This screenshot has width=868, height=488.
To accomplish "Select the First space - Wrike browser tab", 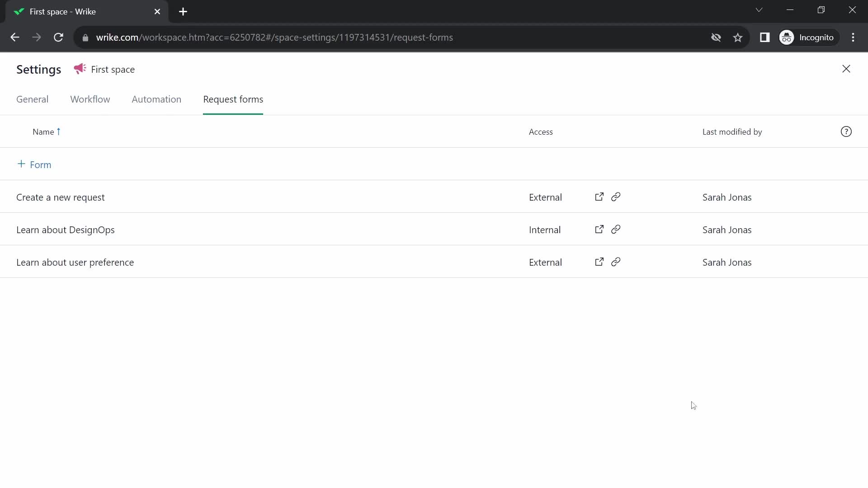I will (x=86, y=12).
